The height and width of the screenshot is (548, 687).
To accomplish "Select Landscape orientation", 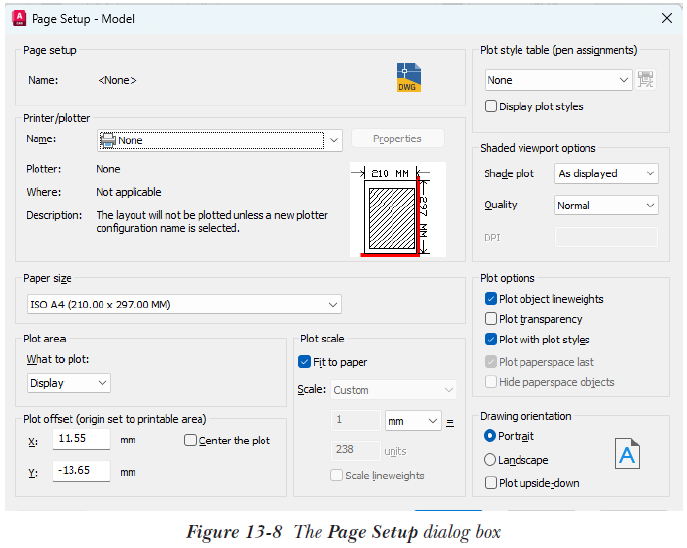I will (490, 460).
